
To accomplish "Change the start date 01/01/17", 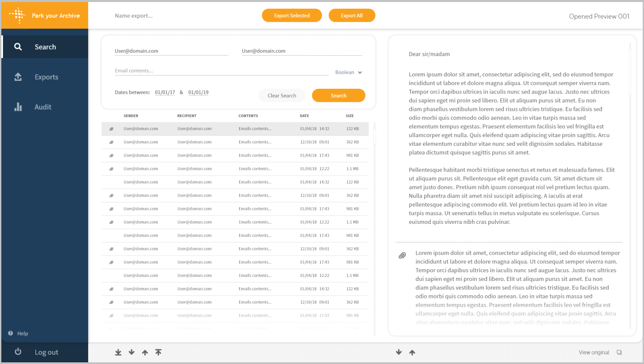I will coord(165,92).
